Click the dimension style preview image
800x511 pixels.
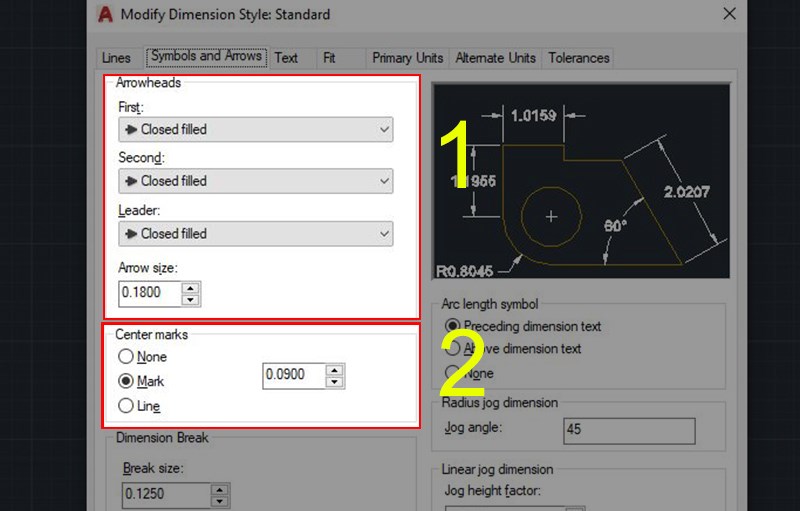(581, 182)
